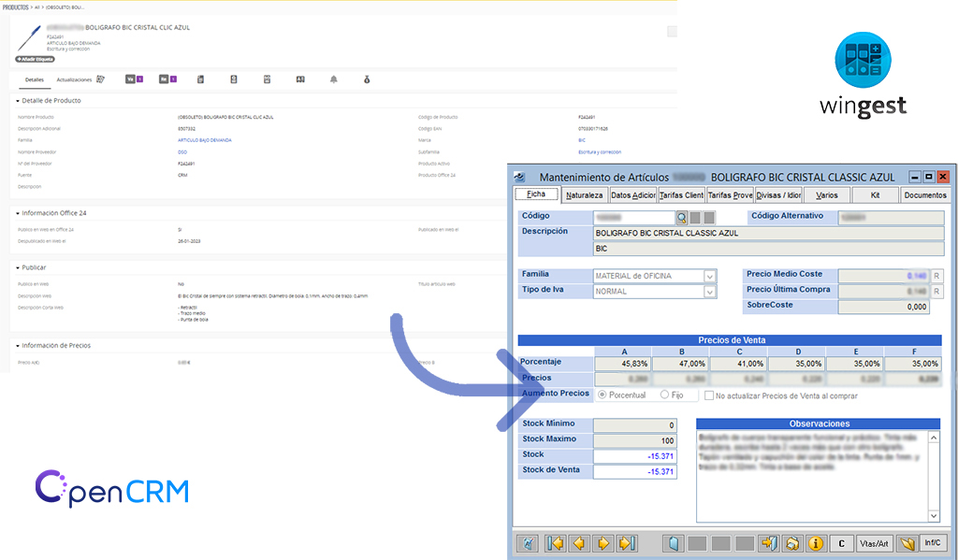
Task: Check No actualizar Precios de Venta al comprar
Action: coord(709,395)
